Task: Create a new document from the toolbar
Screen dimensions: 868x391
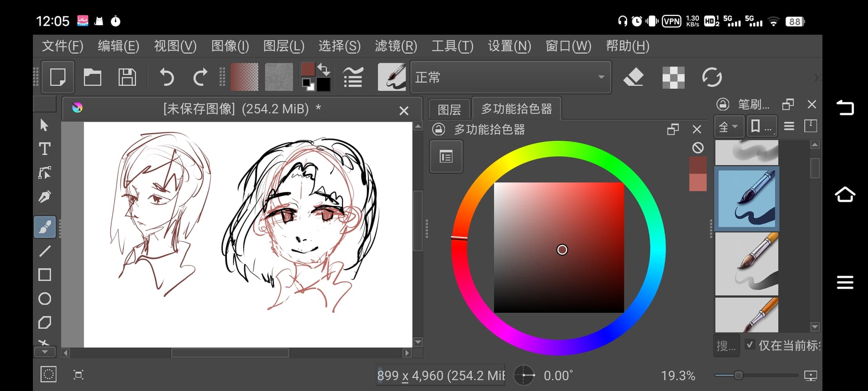Action: point(58,77)
